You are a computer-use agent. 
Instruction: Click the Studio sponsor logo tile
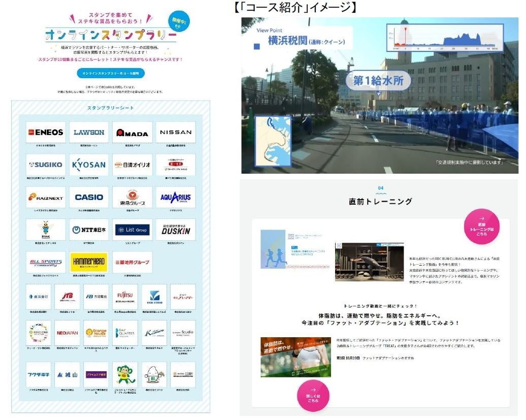[x=183, y=333]
